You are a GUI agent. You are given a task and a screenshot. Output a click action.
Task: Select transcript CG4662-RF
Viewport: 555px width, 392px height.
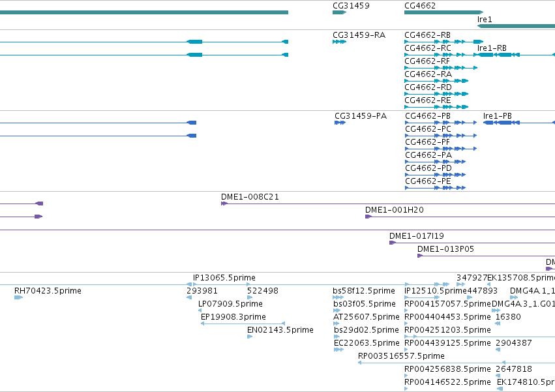427,61
